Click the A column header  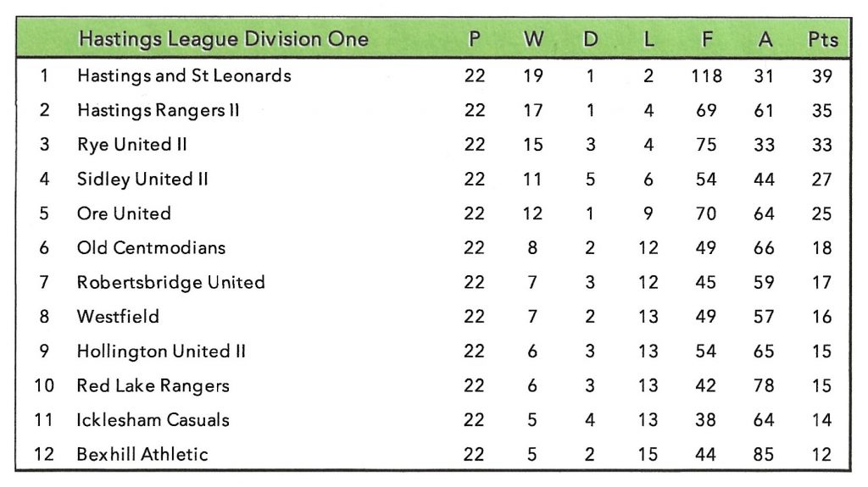[765, 40]
